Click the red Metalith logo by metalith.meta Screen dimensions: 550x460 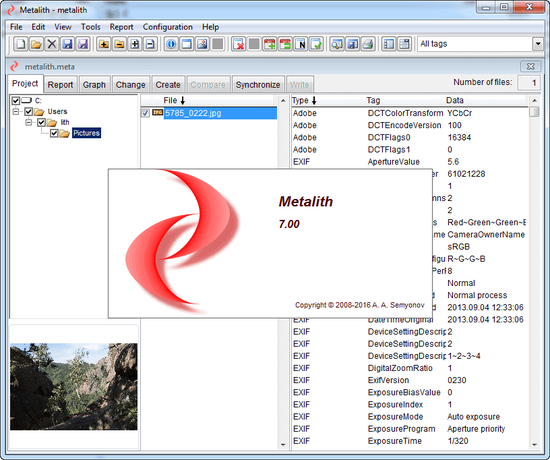[14, 66]
